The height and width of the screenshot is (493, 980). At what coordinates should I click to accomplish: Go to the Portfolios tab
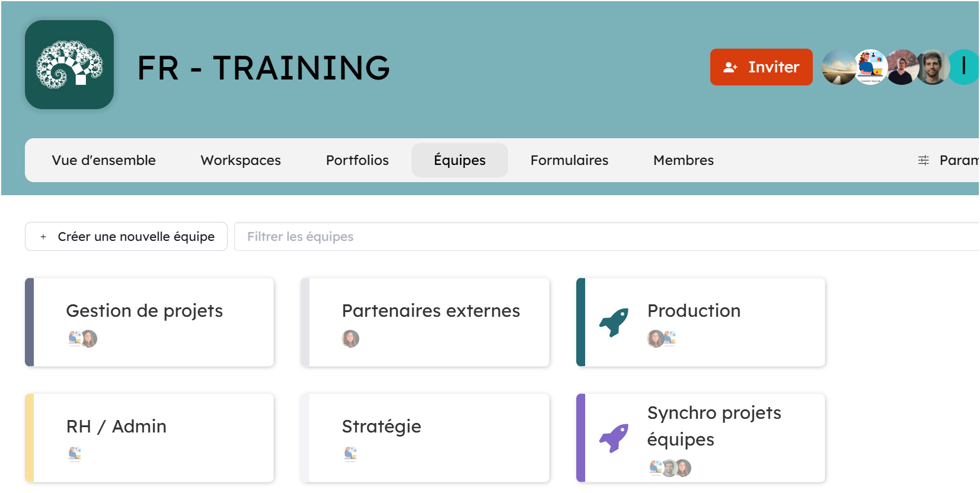[x=357, y=160]
